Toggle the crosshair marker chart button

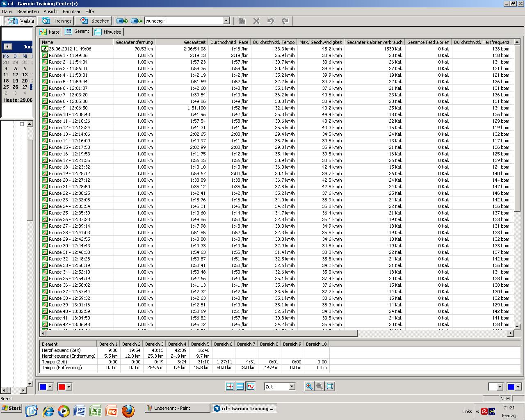click(x=230, y=386)
